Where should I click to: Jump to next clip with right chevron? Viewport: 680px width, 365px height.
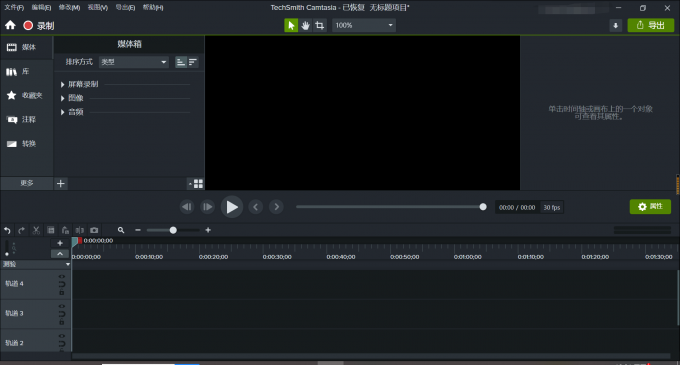(x=276, y=207)
